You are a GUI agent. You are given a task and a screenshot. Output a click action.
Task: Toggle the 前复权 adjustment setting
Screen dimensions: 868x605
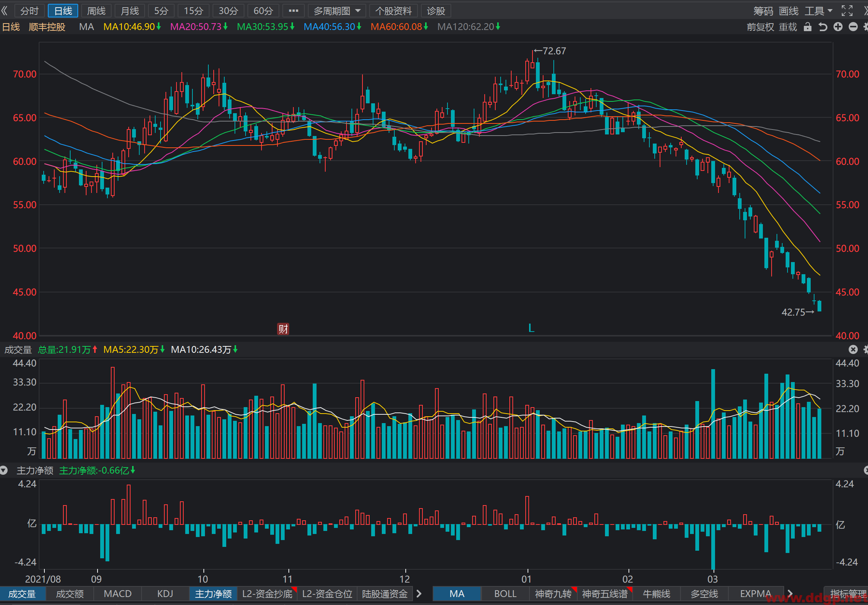pyautogui.click(x=760, y=27)
